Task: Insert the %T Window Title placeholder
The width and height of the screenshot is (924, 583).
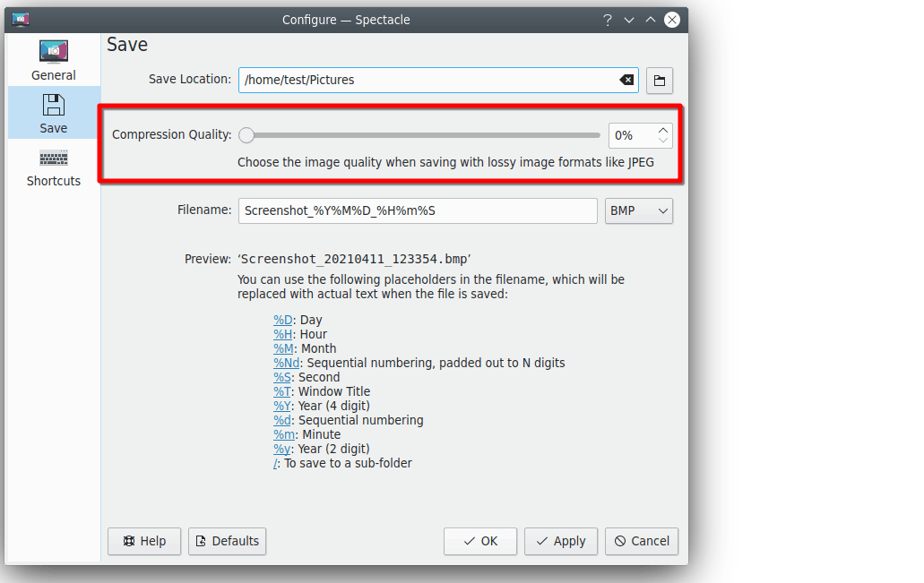Action: click(282, 391)
